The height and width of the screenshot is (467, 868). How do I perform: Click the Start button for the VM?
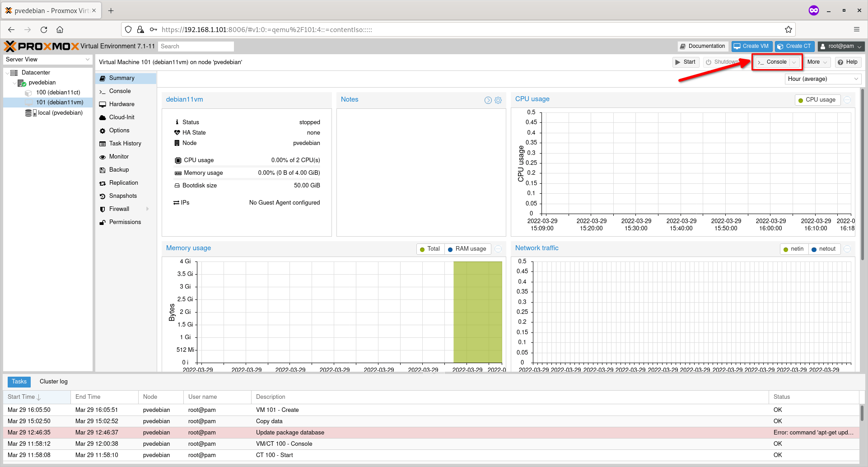tap(686, 62)
